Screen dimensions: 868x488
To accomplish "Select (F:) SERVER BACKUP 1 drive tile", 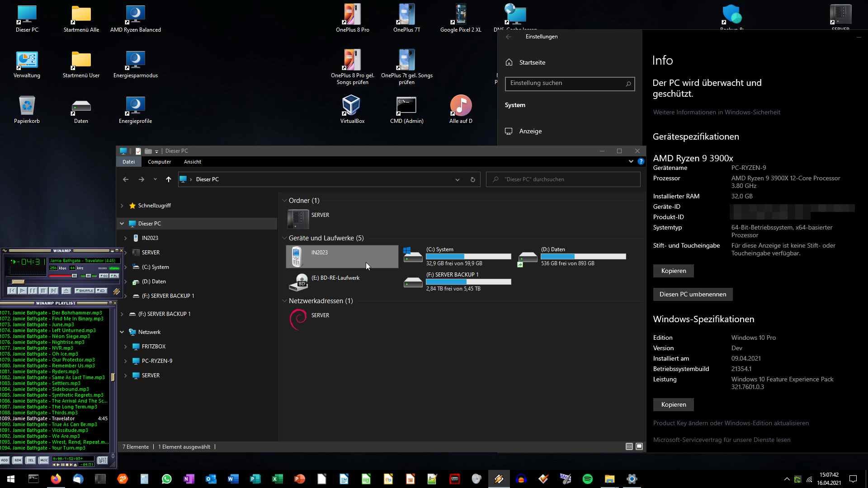I will coord(457,282).
